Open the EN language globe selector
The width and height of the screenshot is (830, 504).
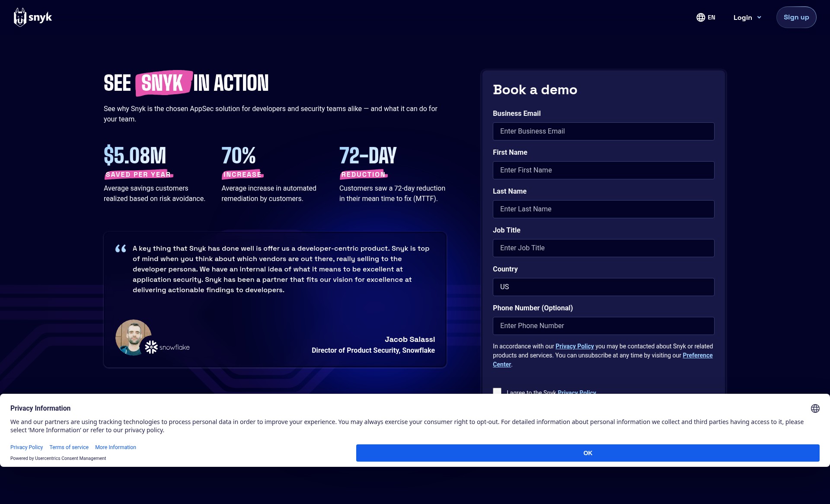click(x=705, y=17)
